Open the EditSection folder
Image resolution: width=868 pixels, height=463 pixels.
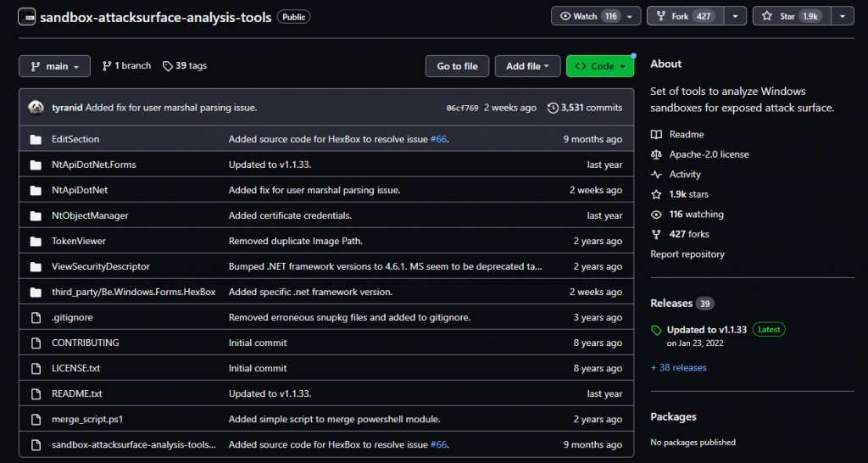75,139
